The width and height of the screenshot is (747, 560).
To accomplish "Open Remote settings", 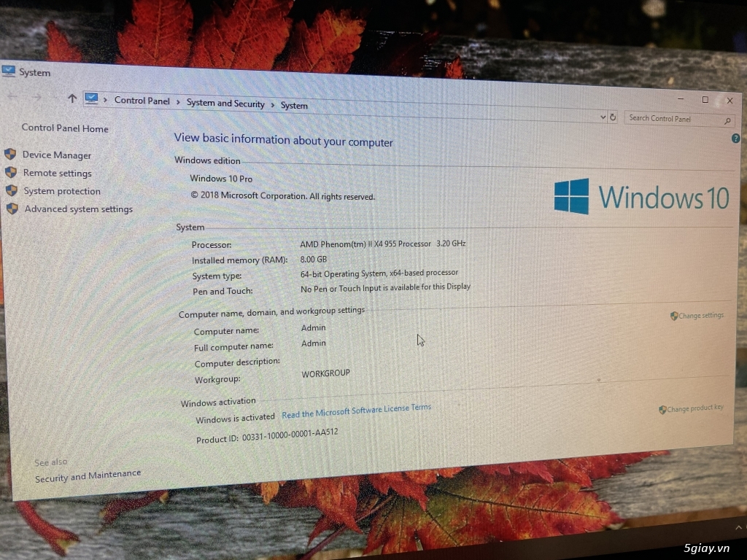I will click(57, 174).
